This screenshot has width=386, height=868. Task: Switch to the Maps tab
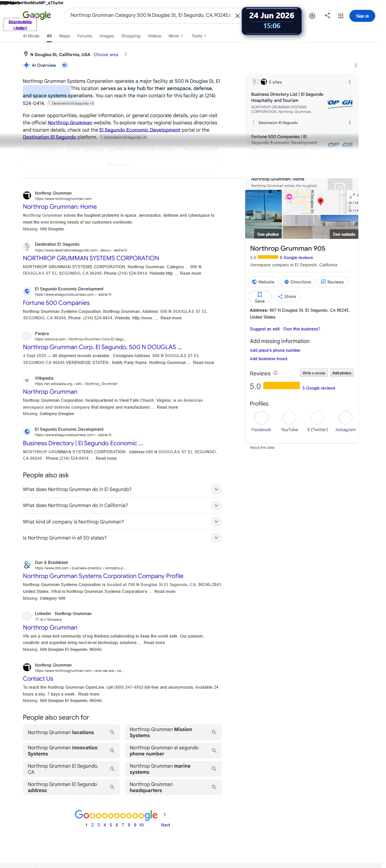(64, 36)
